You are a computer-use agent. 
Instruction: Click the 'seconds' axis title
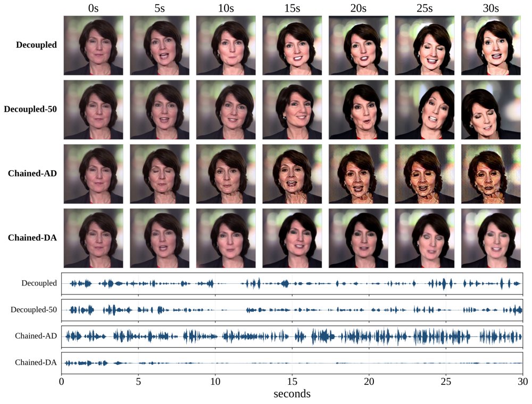(292, 394)
